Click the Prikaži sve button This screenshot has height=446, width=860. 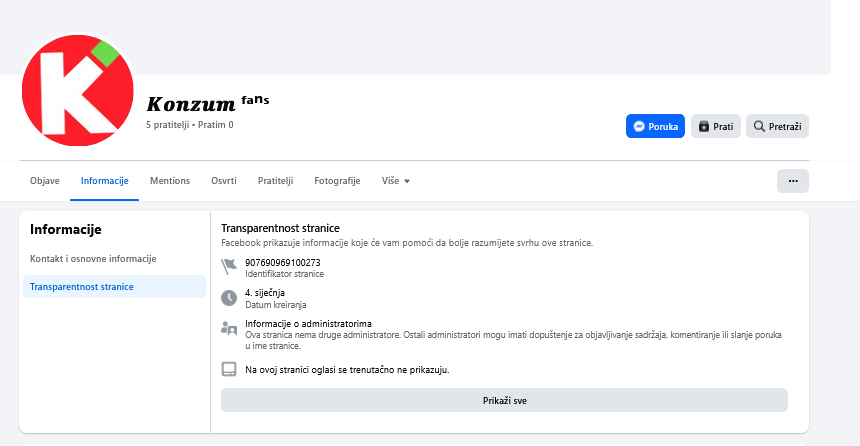[504, 400]
